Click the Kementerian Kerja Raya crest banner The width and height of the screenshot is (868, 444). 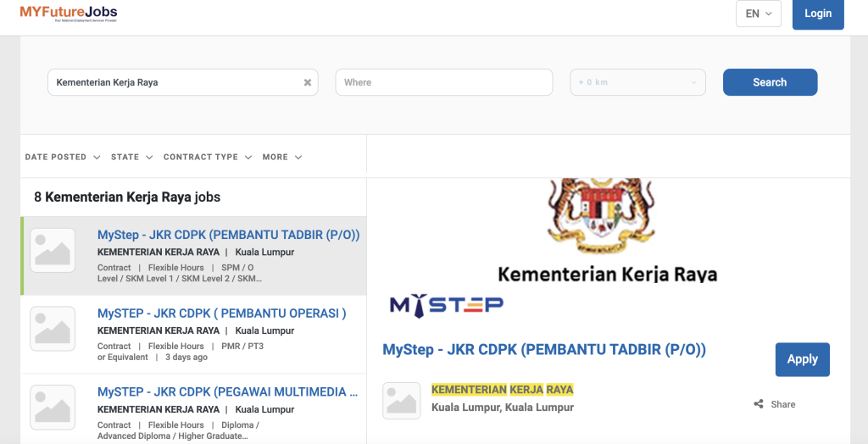607,229
